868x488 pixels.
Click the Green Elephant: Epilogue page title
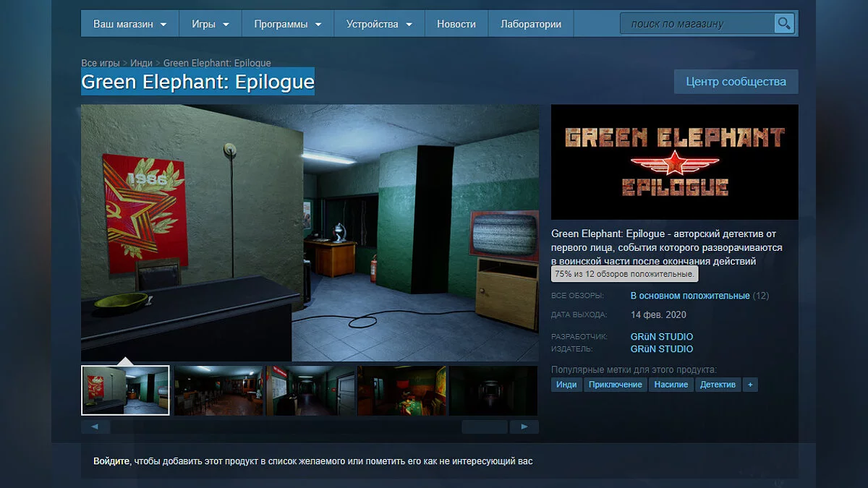(197, 82)
